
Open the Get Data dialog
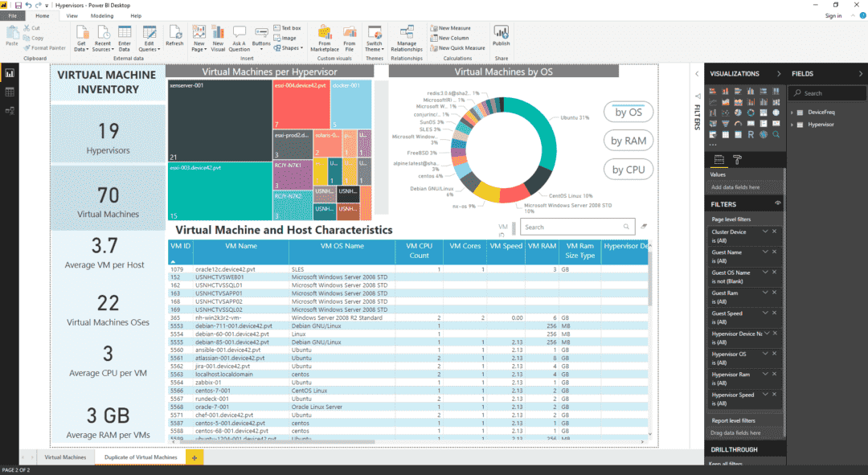click(x=81, y=37)
